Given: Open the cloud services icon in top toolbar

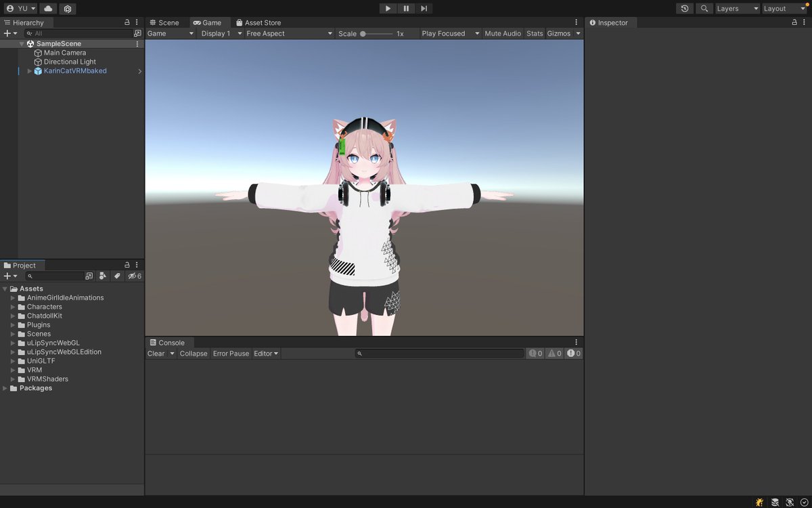Looking at the screenshot, I should (x=48, y=9).
